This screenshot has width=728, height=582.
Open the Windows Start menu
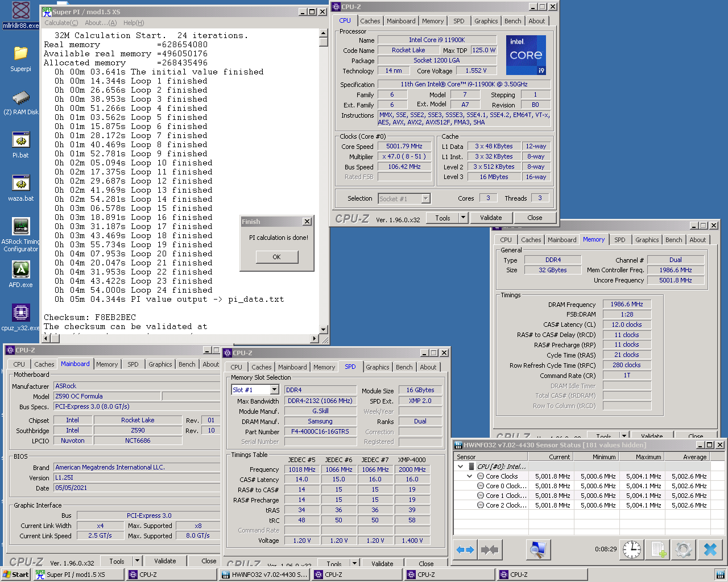point(15,575)
